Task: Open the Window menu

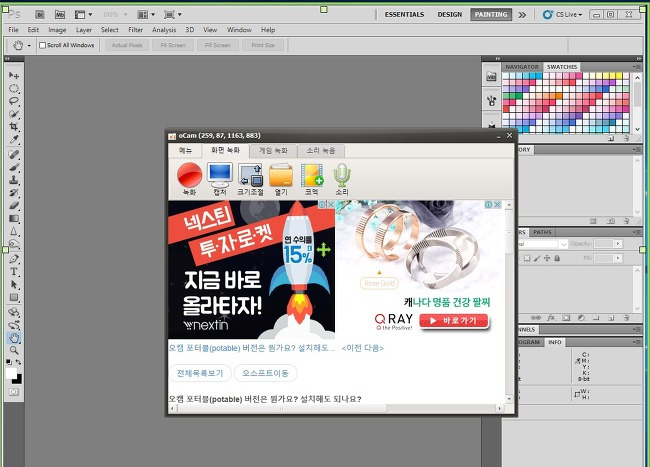Action: click(x=239, y=30)
